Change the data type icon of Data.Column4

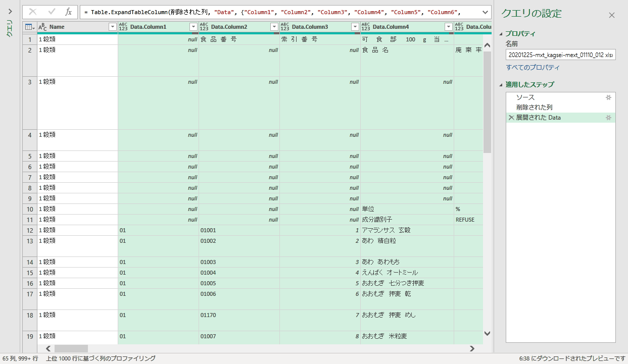pyautogui.click(x=366, y=27)
